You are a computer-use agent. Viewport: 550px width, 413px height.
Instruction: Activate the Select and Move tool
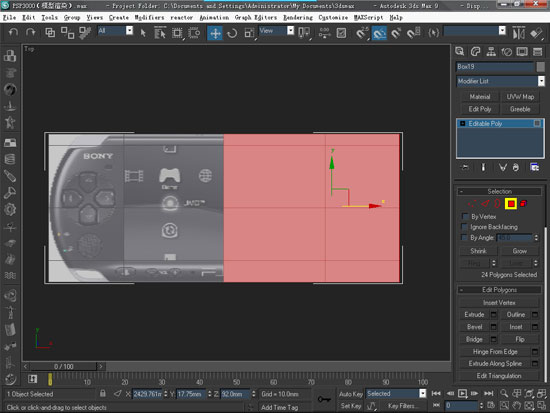click(x=215, y=33)
